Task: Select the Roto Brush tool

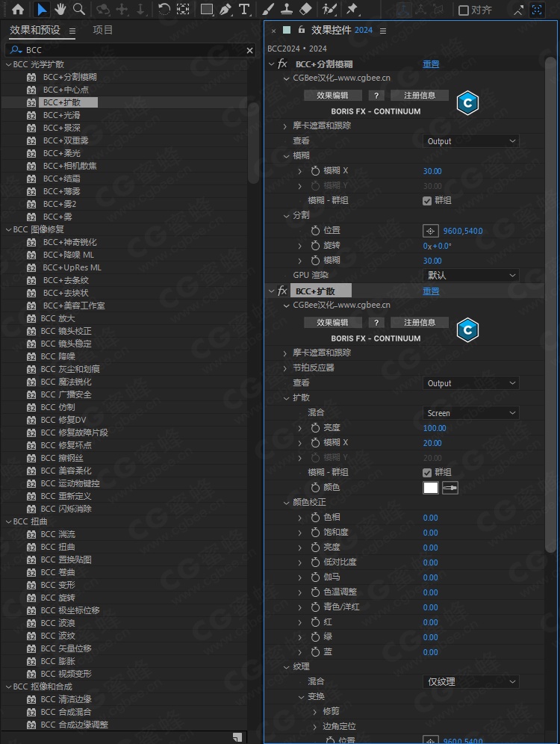Action: (329, 9)
